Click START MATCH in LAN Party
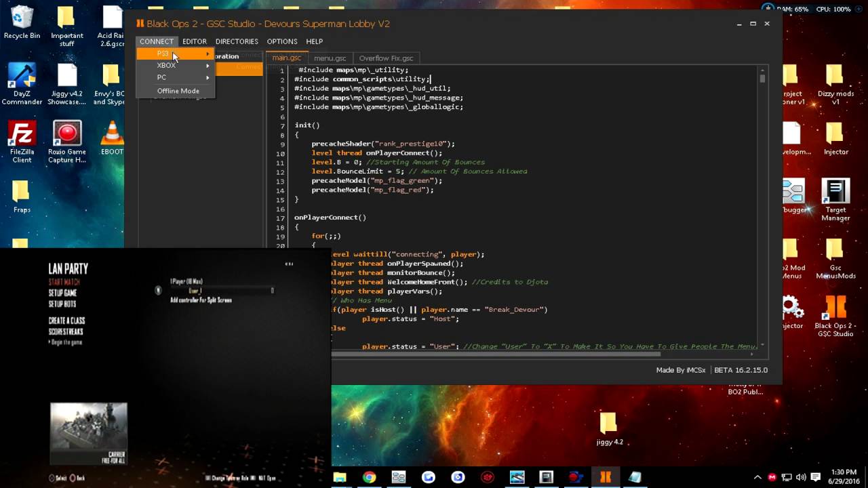The height and width of the screenshot is (488, 868). (x=64, y=282)
